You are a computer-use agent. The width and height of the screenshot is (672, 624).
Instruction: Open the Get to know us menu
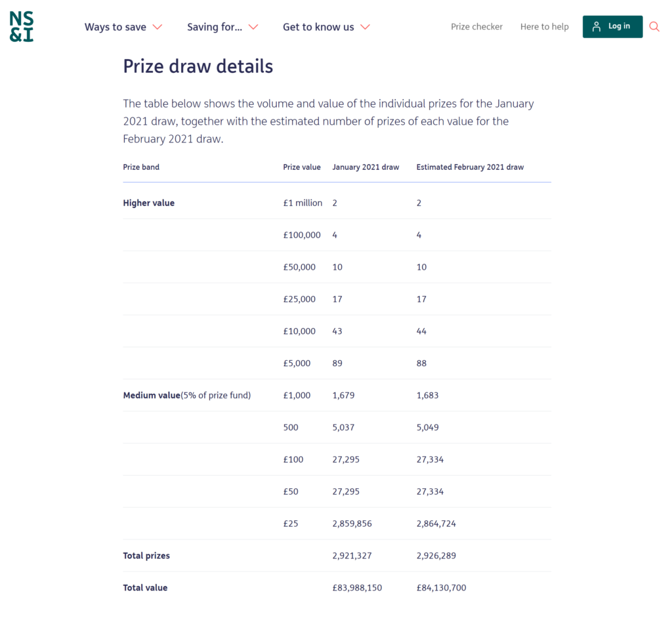[x=326, y=27]
